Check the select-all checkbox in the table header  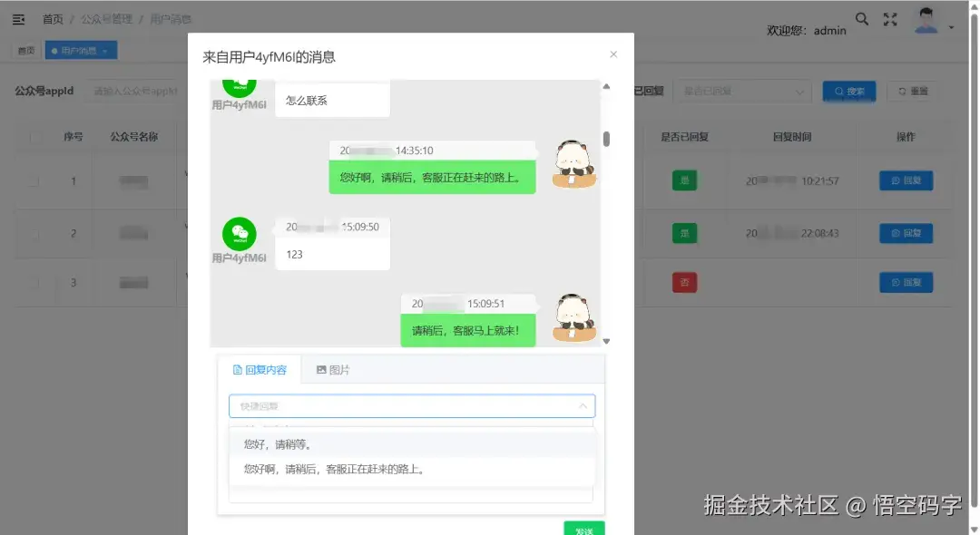(x=37, y=135)
